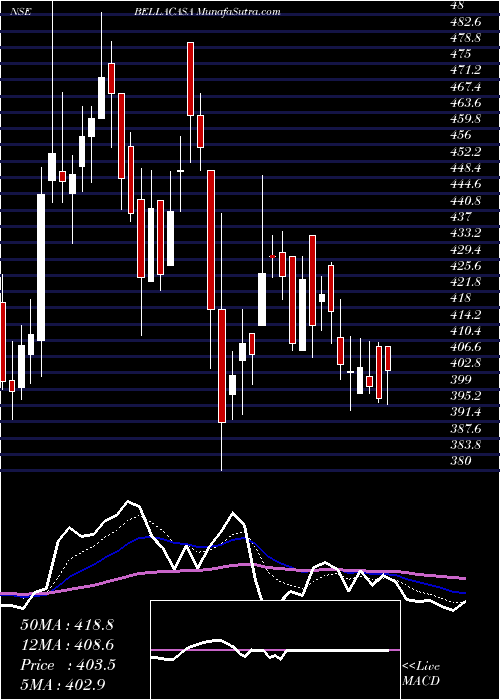500x700 pixels.
Task: Click the 402.8 price axis label
Action: pos(467,363)
